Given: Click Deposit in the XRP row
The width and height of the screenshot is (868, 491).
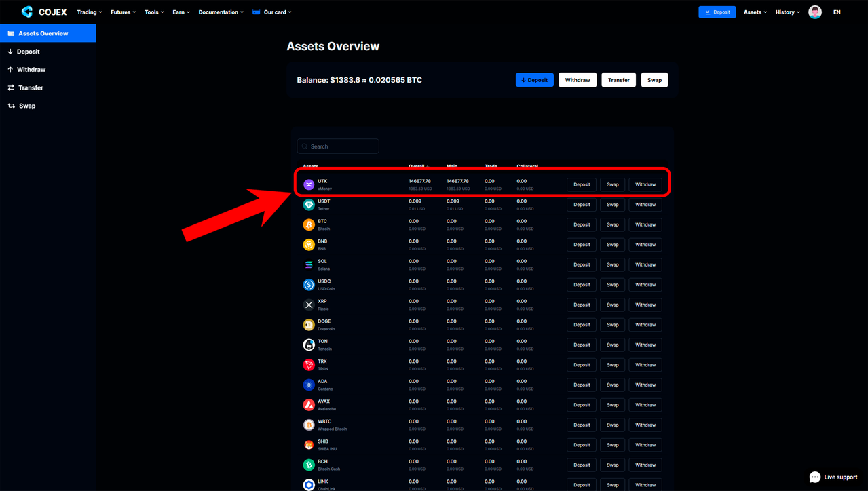Looking at the screenshot, I should click(582, 305).
